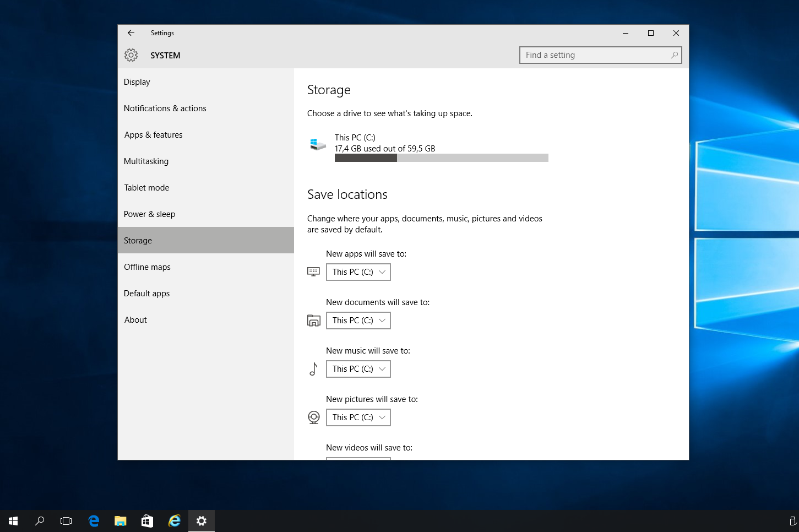Click the System gear icon in header
Viewport: 799px width, 532px height.
tap(131, 55)
